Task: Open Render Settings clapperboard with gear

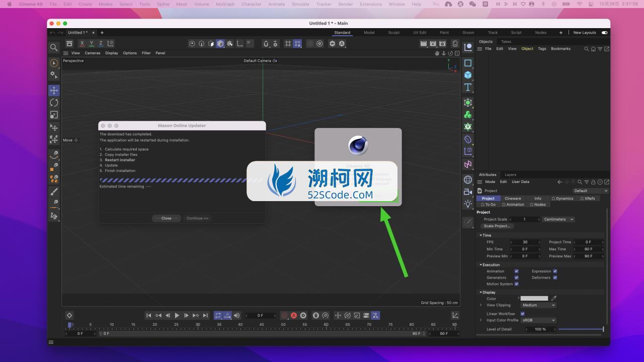Action: click(x=442, y=44)
